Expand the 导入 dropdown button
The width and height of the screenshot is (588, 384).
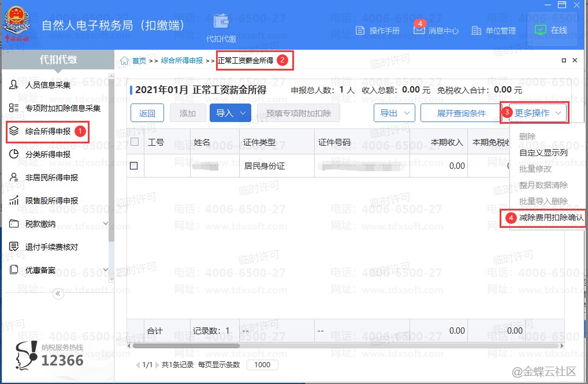(x=230, y=113)
